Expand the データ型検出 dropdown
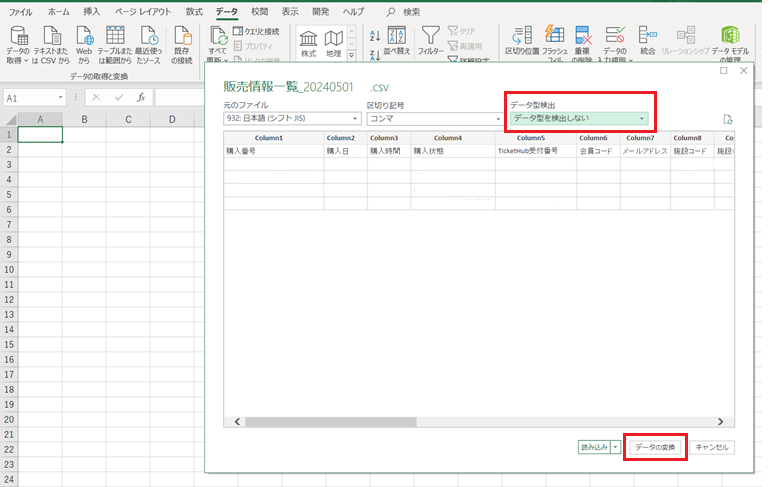 pos(642,118)
